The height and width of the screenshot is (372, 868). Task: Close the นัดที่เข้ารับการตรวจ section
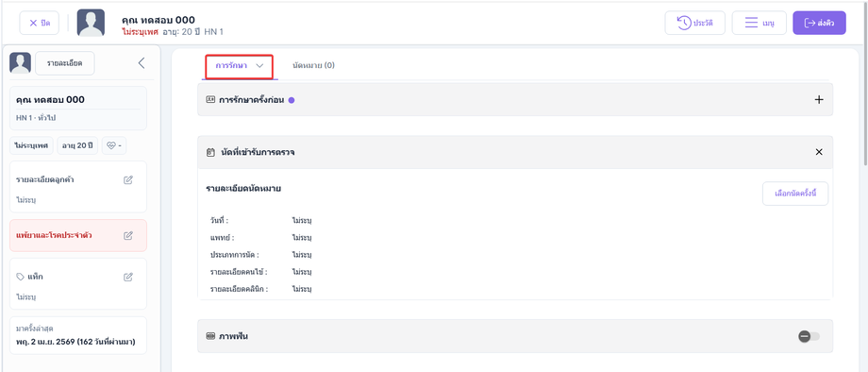(819, 152)
